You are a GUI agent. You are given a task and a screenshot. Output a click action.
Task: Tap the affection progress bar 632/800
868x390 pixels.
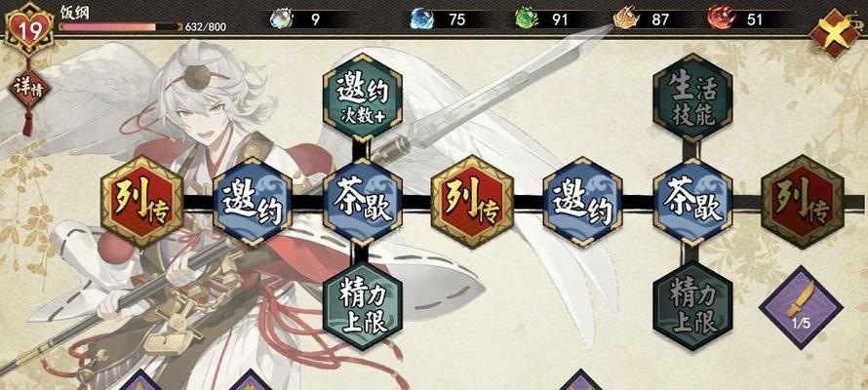pyautogui.click(x=120, y=26)
